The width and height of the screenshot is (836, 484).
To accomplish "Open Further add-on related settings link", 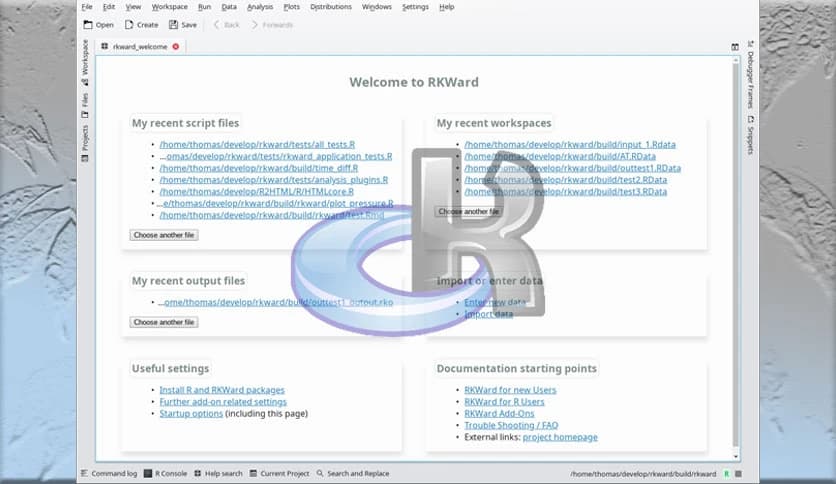I will tap(223, 402).
